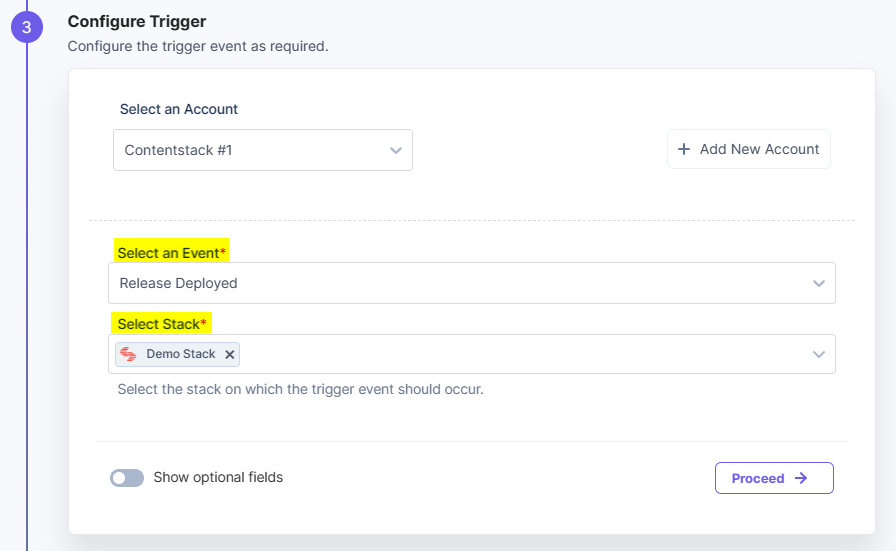Click the Release Deployed event value
Viewport: 896px width, 551px height.
point(179,283)
